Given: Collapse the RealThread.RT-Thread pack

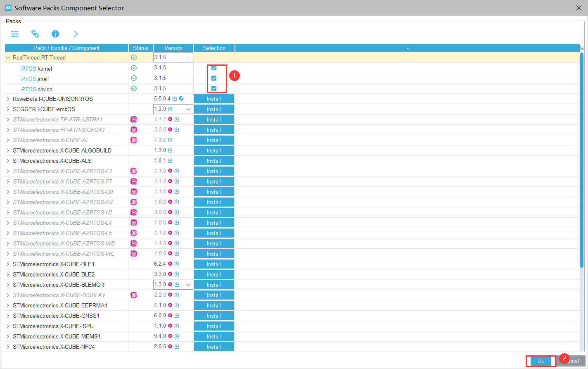Looking at the screenshot, I should coord(8,57).
